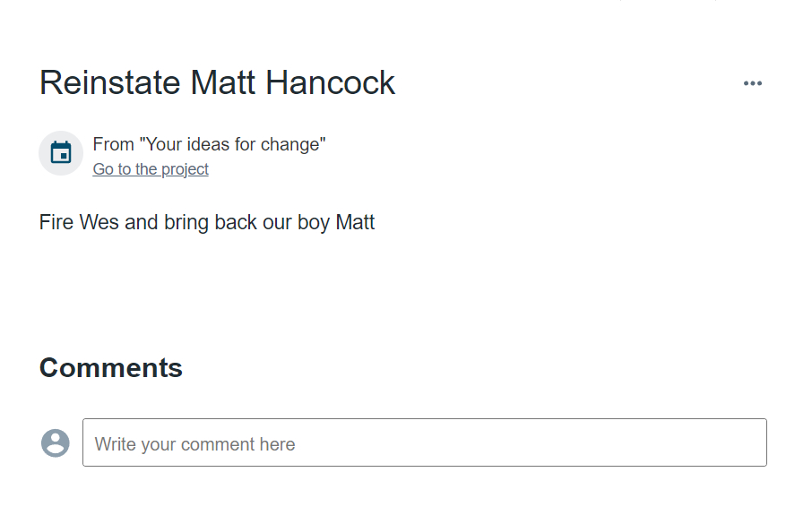Click the calendar project icon
Image resolution: width=812 pixels, height=515 pixels.
point(61,153)
